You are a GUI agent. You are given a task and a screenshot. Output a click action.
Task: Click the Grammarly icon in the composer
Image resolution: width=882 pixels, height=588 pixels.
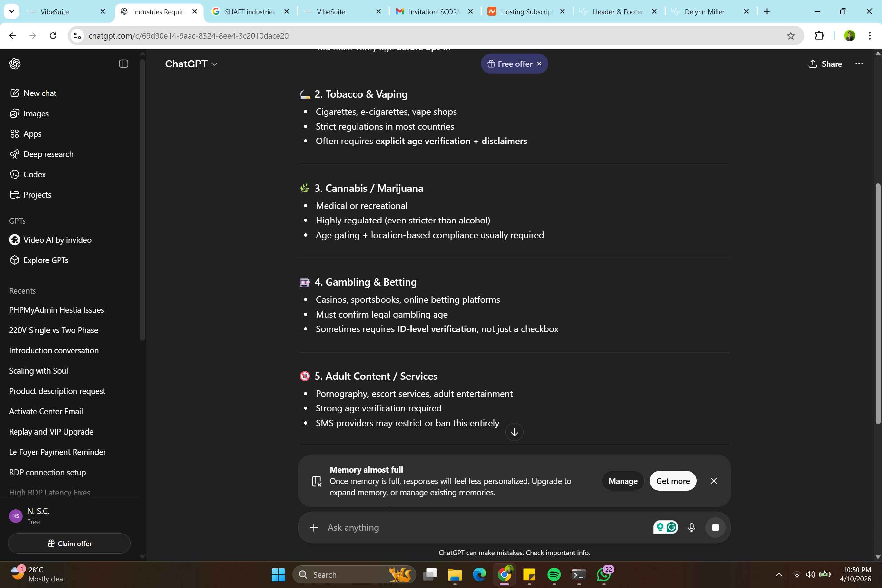tap(671, 527)
